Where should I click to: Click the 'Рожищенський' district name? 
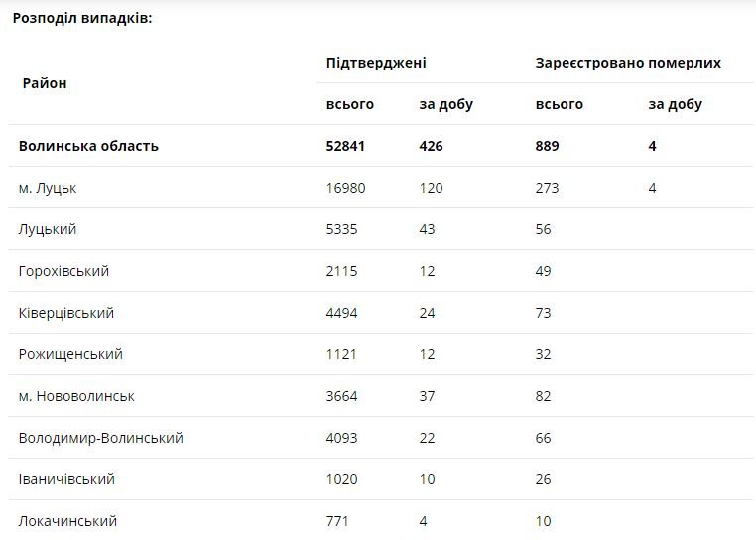70,354
